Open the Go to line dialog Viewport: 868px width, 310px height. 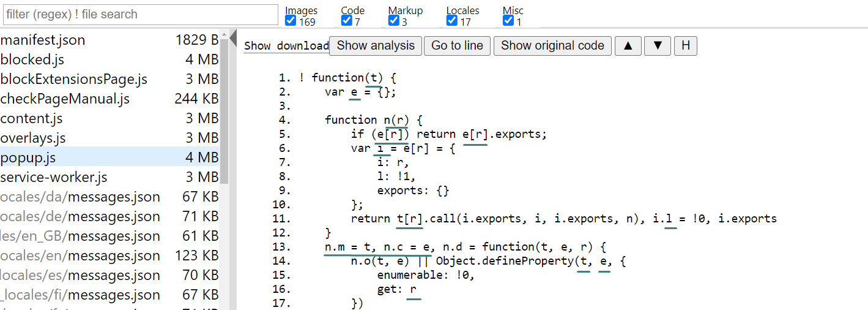(x=457, y=46)
